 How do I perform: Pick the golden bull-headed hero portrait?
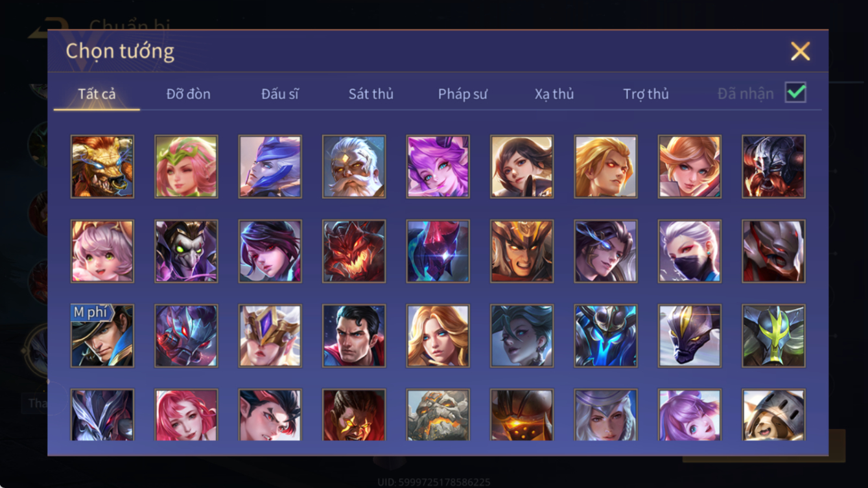click(102, 167)
